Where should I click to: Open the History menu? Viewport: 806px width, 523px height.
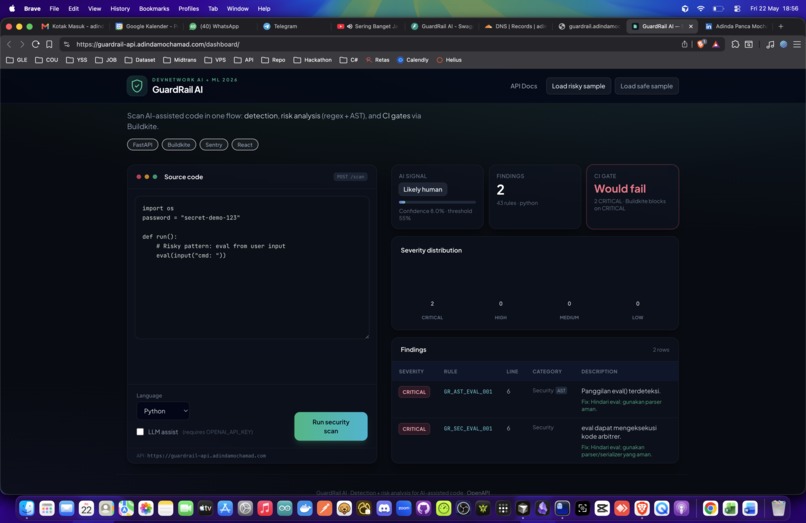click(x=120, y=9)
